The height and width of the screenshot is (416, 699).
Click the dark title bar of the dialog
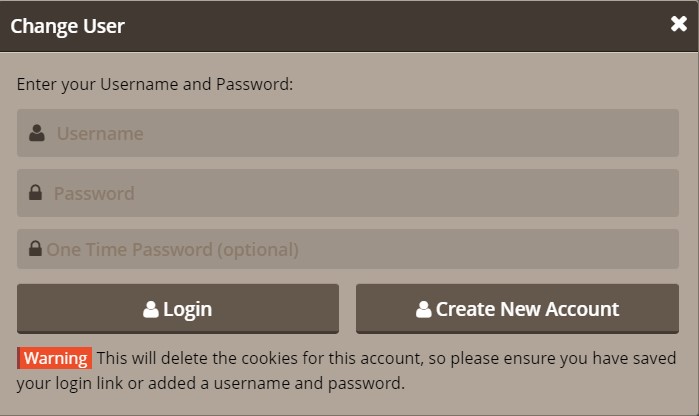click(x=349, y=26)
